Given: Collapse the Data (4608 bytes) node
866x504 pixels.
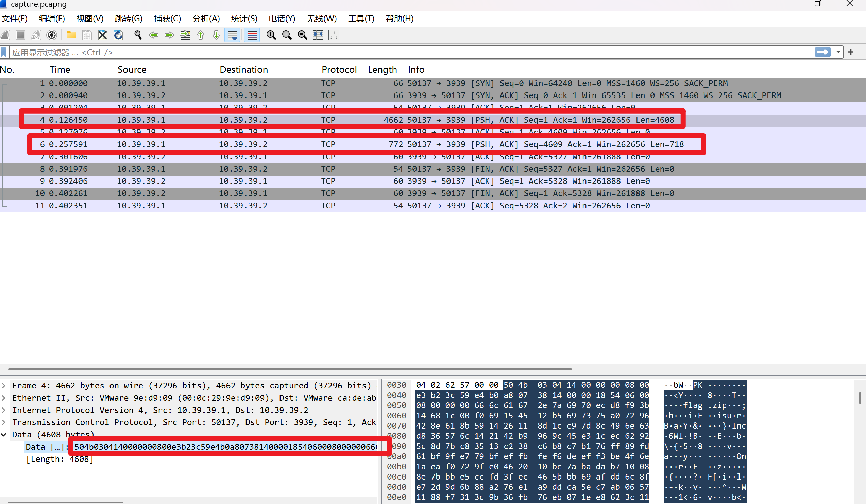Looking at the screenshot, I should click(x=4, y=435).
